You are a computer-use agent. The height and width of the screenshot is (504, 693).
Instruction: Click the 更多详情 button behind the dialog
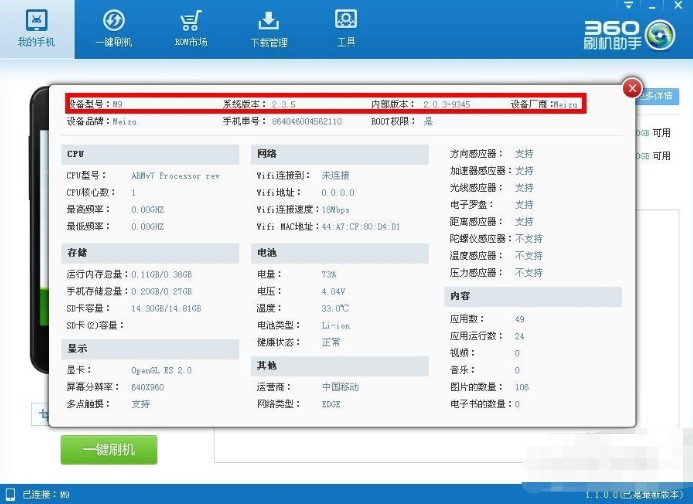[x=658, y=95]
